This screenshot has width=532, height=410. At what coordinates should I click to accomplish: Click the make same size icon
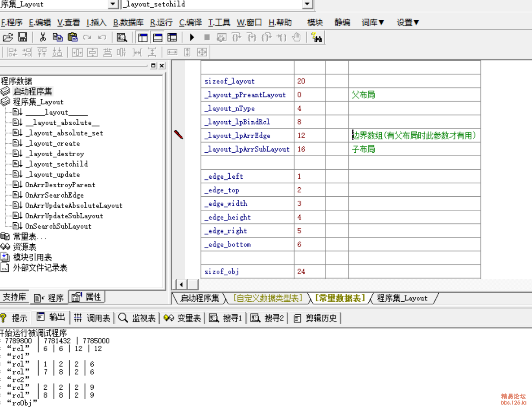pyautogui.click(x=202, y=53)
